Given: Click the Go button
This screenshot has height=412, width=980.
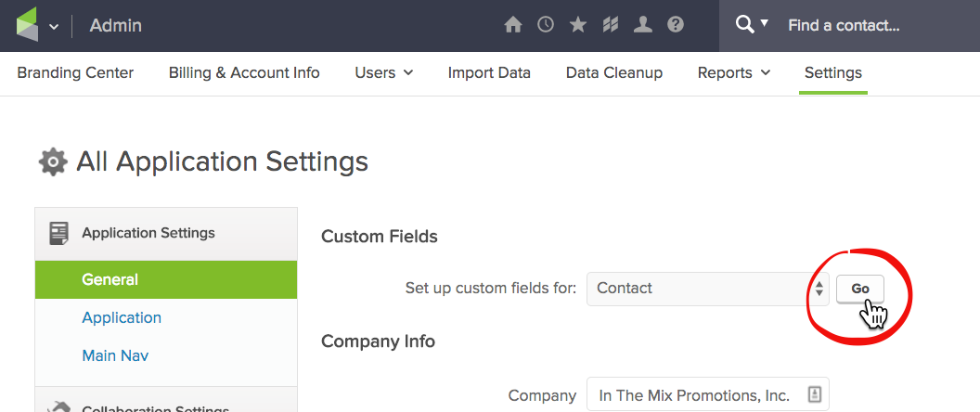Looking at the screenshot, I should coord(860,289).
